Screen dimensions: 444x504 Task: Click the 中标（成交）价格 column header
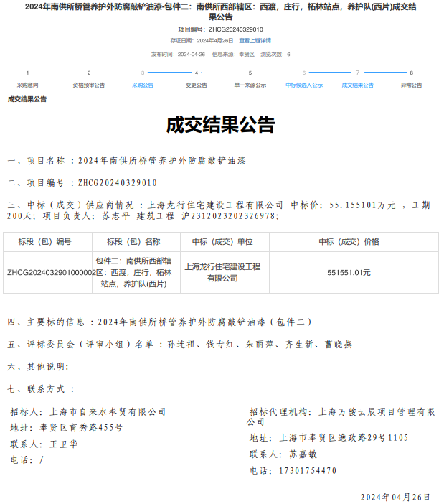pos(349,242)
